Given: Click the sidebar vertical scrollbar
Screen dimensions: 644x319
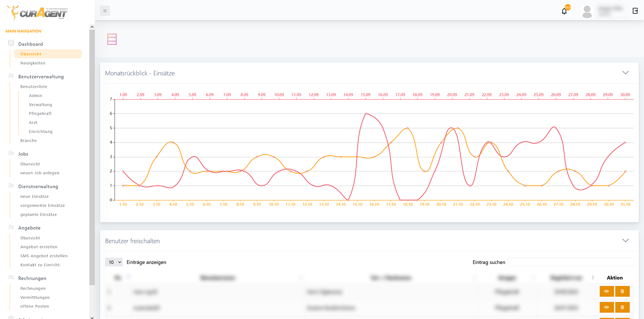Looking at the screenshot, I should 92,154.
